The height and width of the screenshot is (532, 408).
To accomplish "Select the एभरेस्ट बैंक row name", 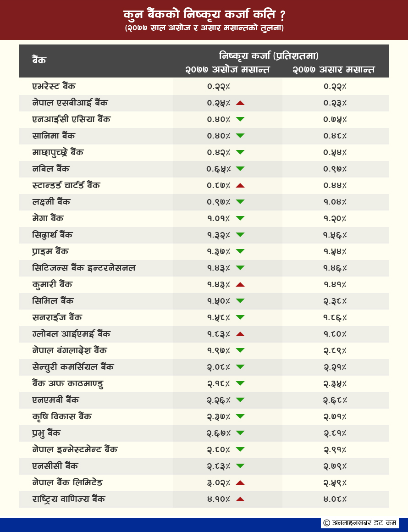I will coord(54,86).
